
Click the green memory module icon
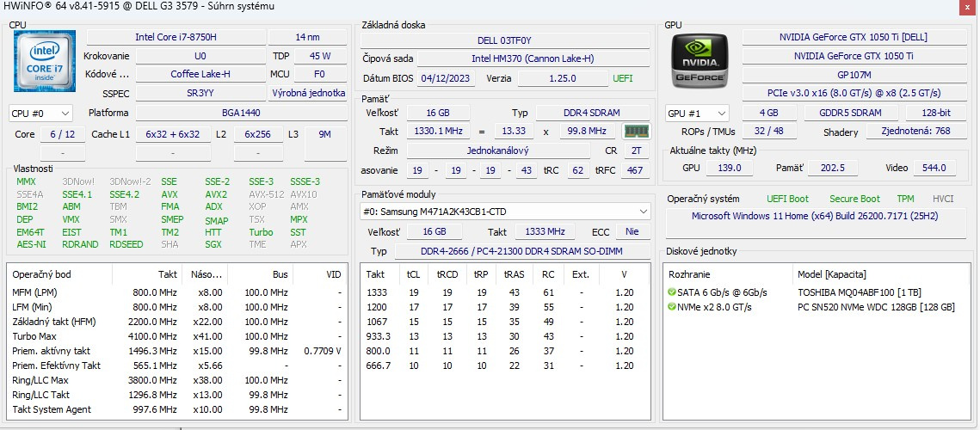[636, 132]
